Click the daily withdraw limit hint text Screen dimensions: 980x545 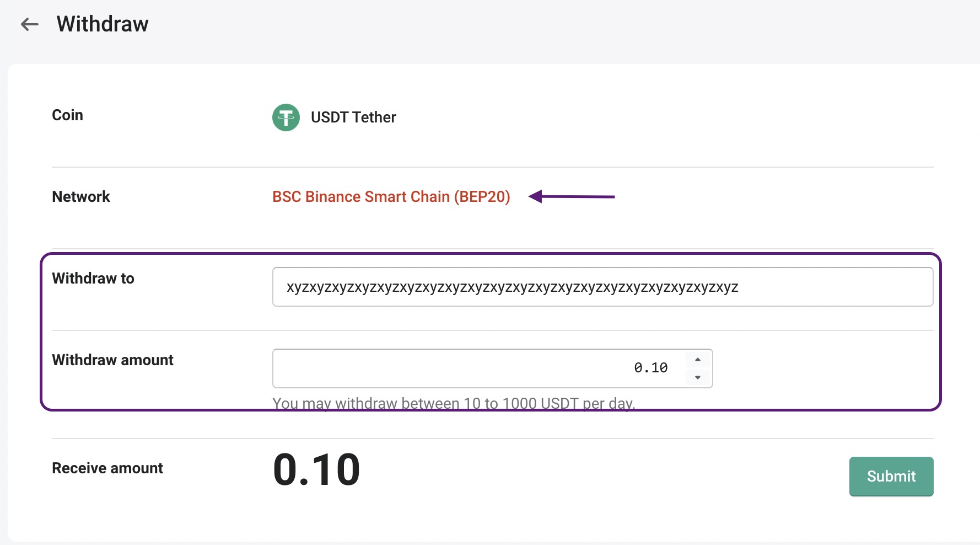click(454, 403)
